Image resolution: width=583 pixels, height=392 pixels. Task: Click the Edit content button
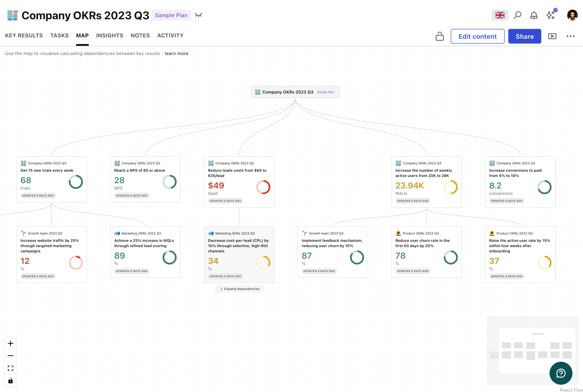tap(477, 36)
